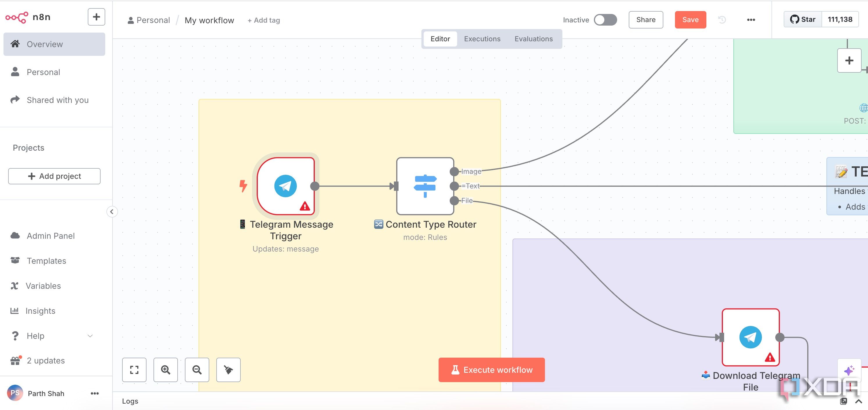Click the n8n logo icon

(x=17, y=17)
